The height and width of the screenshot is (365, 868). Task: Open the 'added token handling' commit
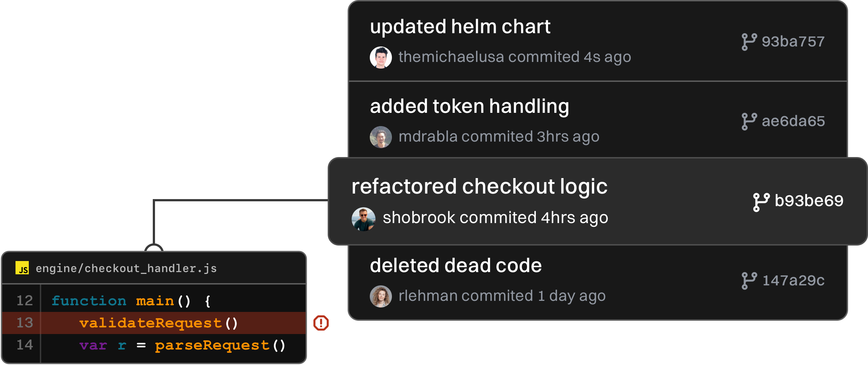[469, 107]
